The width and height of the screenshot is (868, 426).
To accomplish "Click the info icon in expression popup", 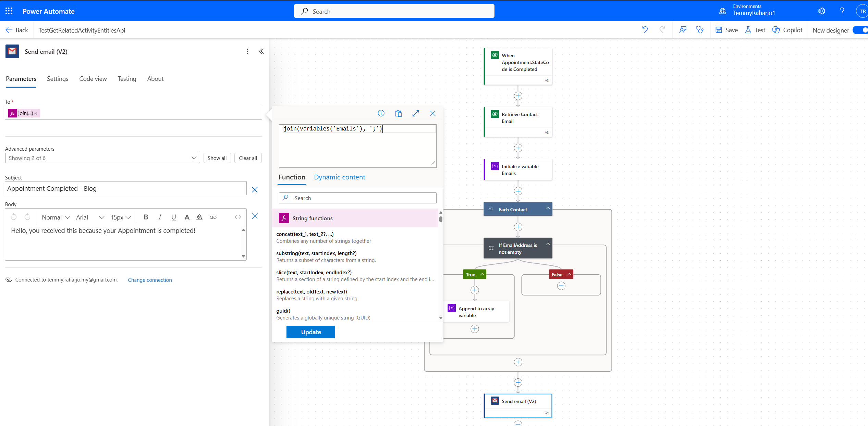I will pyautogui.click(x=381, y=113).
